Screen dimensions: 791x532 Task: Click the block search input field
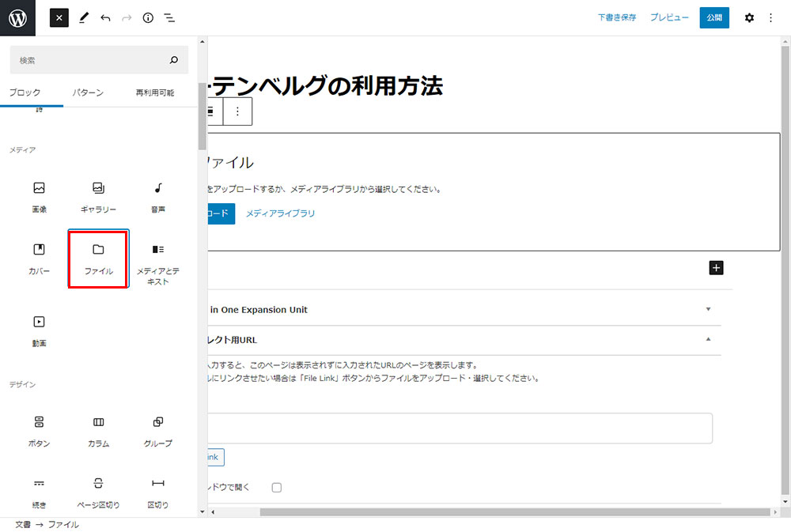point(91,60)
